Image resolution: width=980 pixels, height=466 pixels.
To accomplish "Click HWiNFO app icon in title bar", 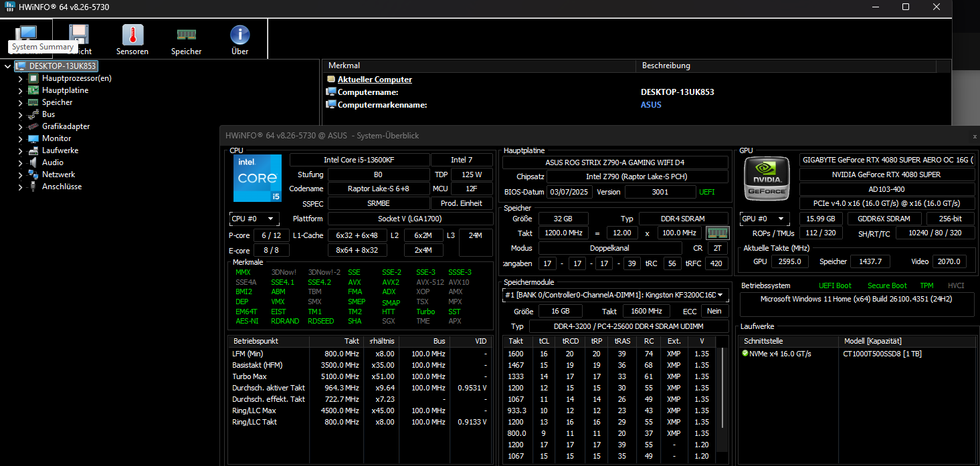I will click(11, 7).
